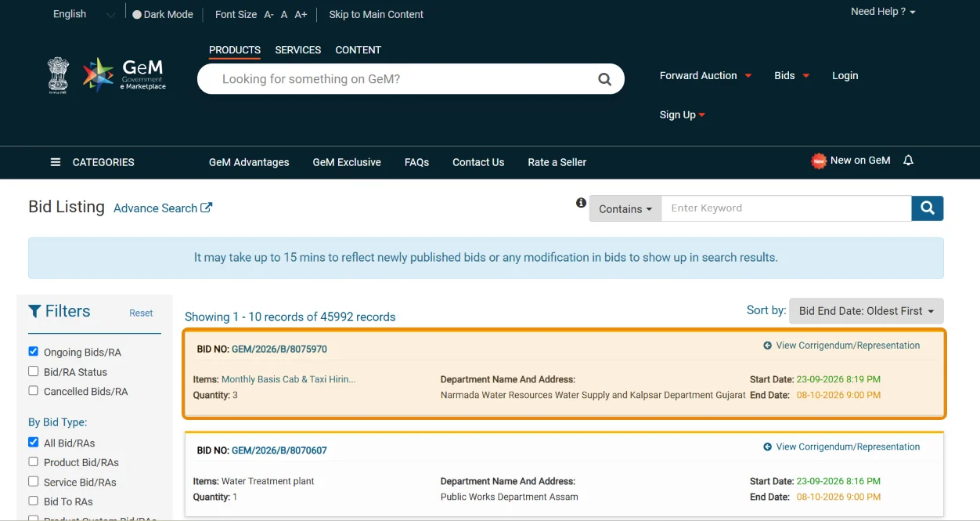Check Service Bid/RAs filter

click(33, 482)
